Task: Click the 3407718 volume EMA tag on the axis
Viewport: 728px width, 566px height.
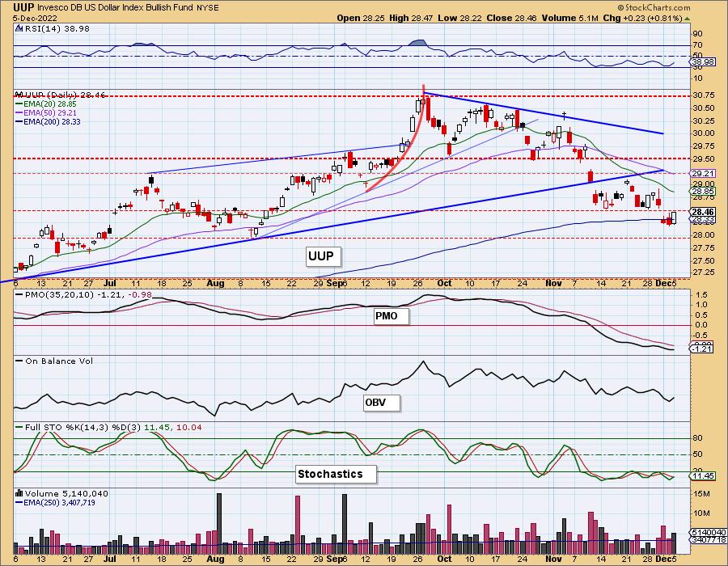Action: (709, 539)
